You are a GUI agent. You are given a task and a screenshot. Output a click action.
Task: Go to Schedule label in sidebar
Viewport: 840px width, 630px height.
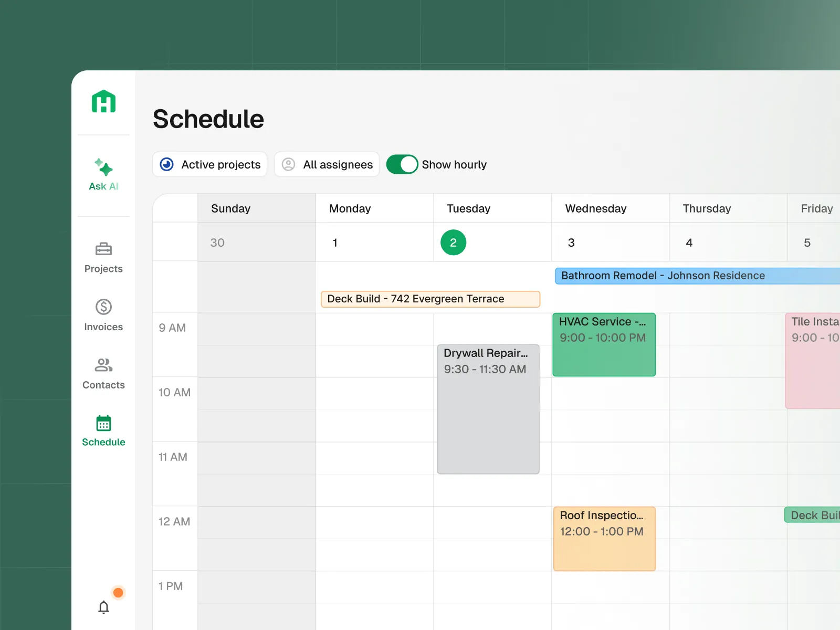click(x=103, y=442)
